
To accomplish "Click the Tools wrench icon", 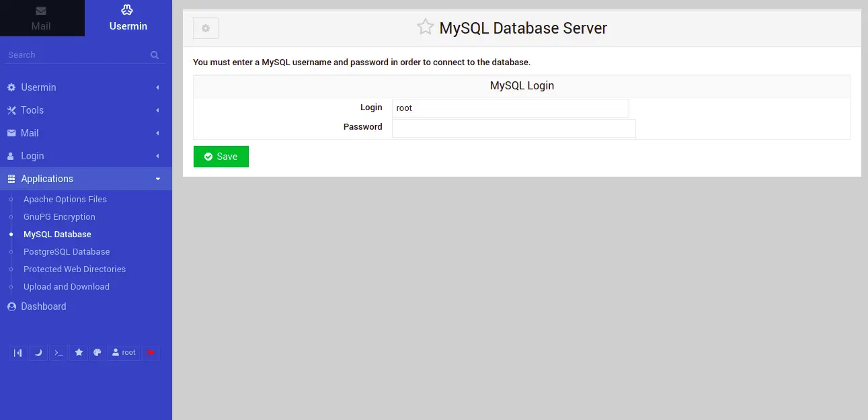I will [11, 110].
